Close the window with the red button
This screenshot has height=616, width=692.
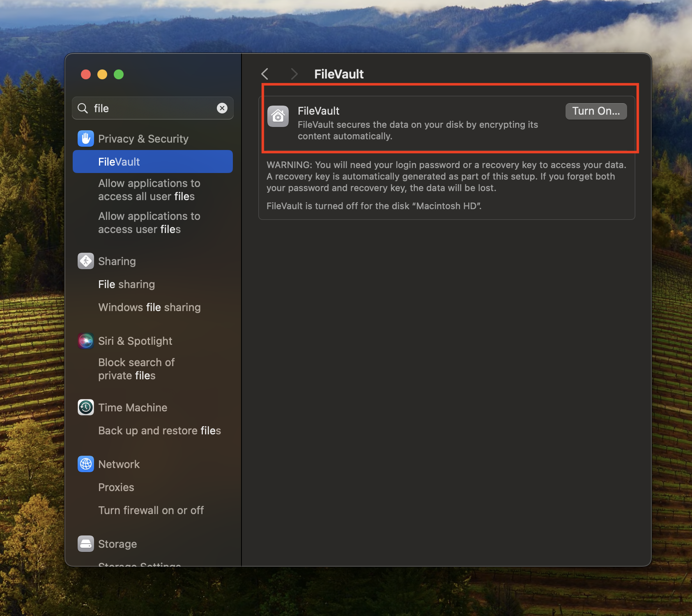86,74
